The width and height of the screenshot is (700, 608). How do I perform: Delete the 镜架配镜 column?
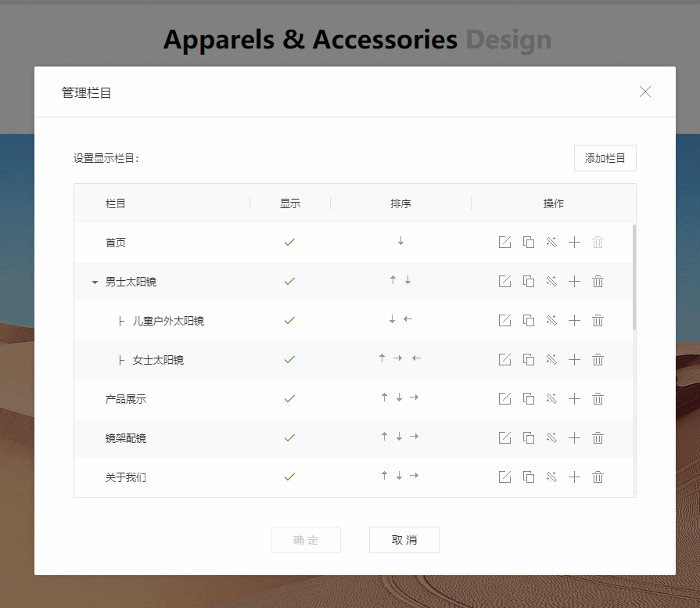pyautogui.click(x=598, y=437)
